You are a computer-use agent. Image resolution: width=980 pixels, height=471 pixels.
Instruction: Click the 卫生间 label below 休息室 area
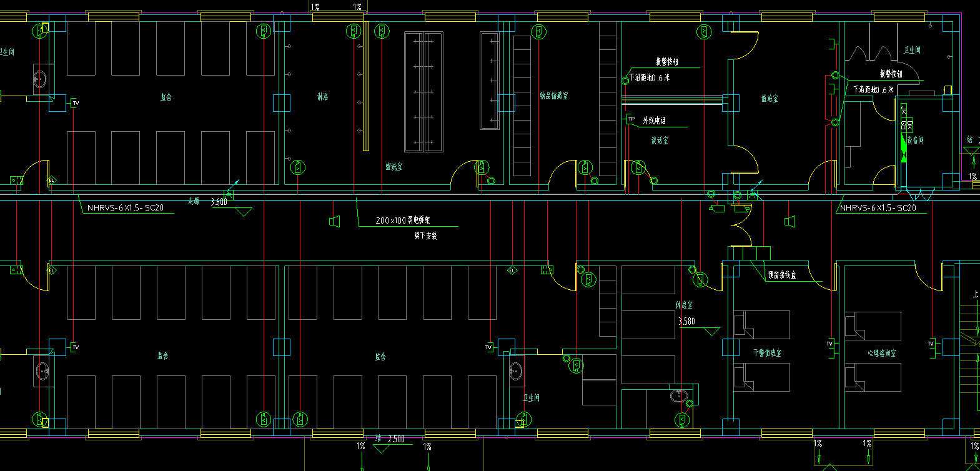531,398
